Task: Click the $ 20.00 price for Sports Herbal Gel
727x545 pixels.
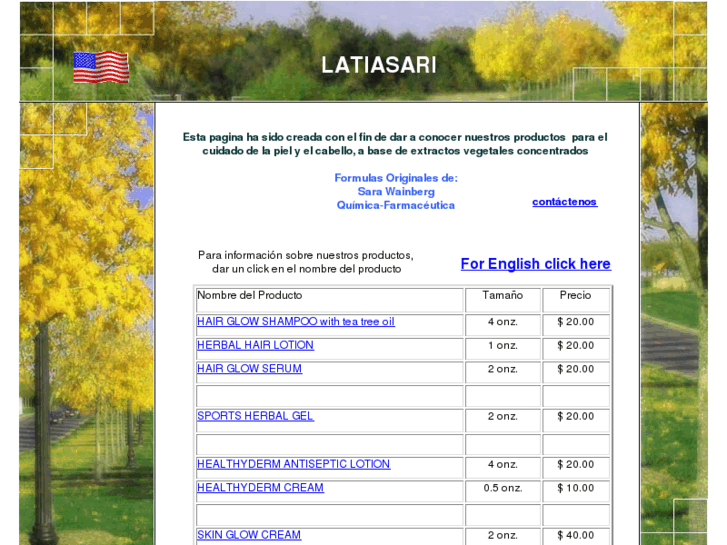Action: pyautogui.click(x=575, y=417)
